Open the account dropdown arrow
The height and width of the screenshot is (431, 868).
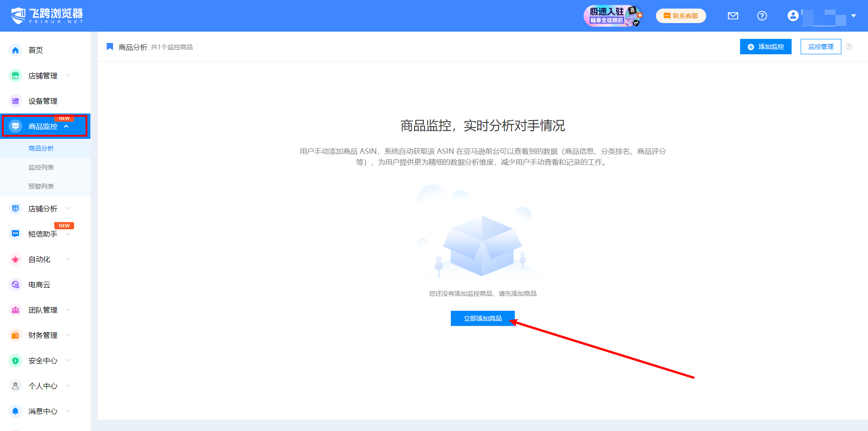pyautogui.click(x=854, y=16)
